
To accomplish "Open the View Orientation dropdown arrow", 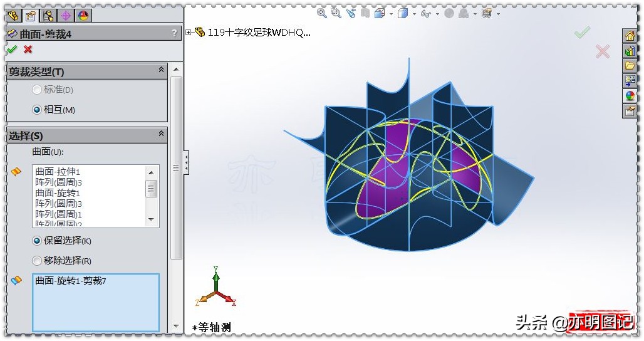I will [391, 14].
